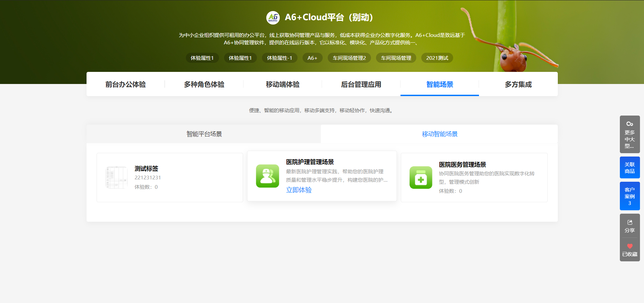Image resolution: width=644 pixels, height=303 pixels.
Task: Switch to 后台管理应用 tab
Action: coord(361,84)
